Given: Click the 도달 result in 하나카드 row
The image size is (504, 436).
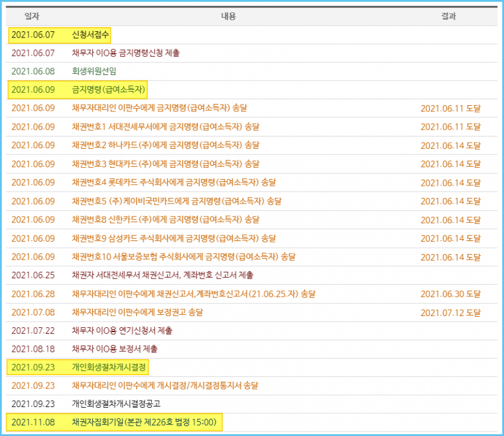Looking at the screenshot, I should pyautogui.click(x=451, y=145).
